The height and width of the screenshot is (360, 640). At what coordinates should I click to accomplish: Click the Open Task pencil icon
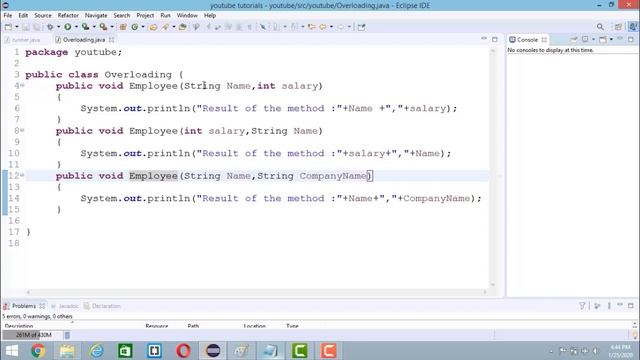click(x=165, y=27)
